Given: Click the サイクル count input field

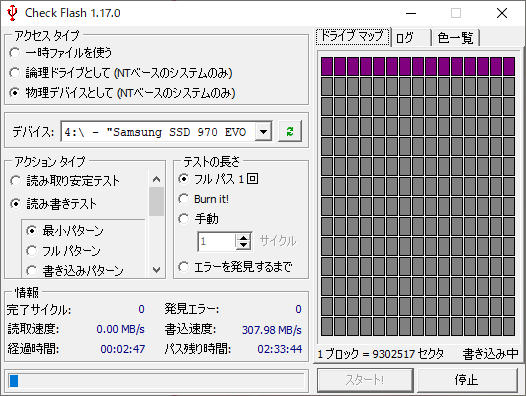Looking at the screenshot, I should [x=217, y=241].
